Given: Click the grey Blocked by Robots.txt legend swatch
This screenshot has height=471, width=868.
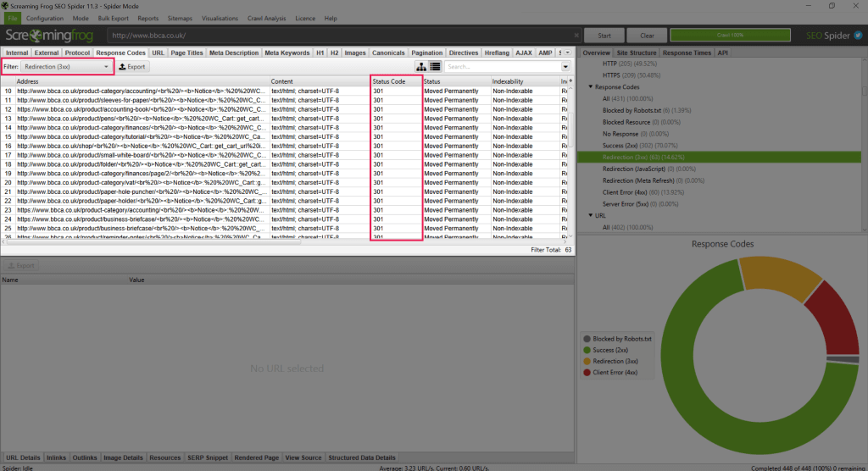Looking at the screenshot, I should point(587,339).
